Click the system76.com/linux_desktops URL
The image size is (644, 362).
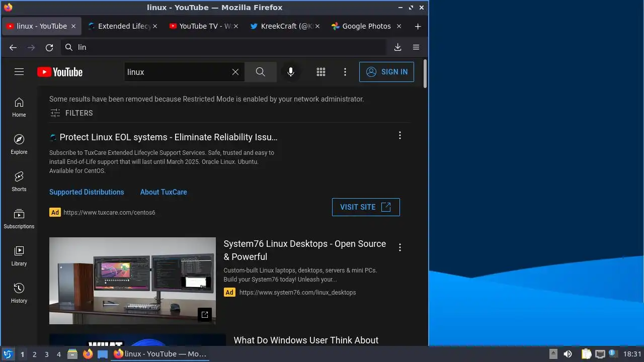pyautogui.click(x=297, y=292)
